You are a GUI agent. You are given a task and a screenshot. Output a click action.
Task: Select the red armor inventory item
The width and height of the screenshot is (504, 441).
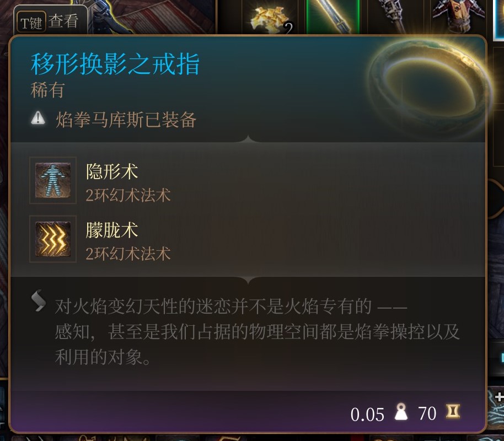coord(459,16)
